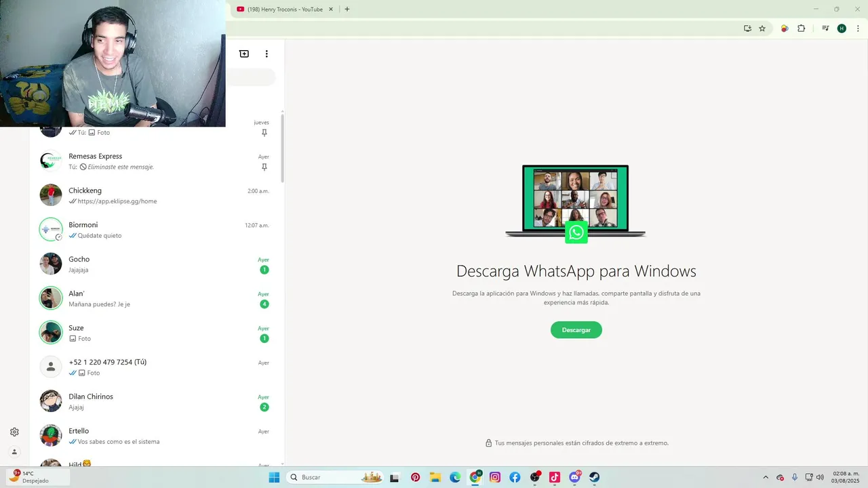
Task: Open the WhatsApp three-dot menu
Action: pos(267,54)
